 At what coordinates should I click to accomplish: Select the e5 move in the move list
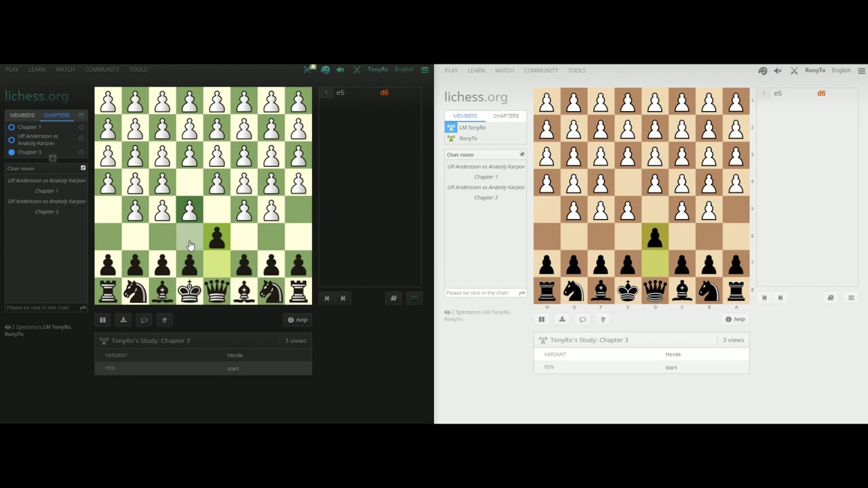(340, 93)
